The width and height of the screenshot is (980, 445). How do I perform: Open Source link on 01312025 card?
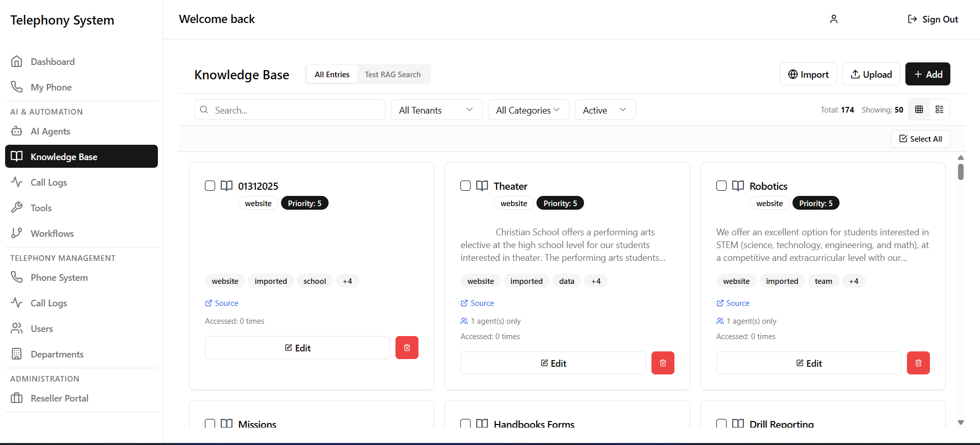tap(222, 303)
